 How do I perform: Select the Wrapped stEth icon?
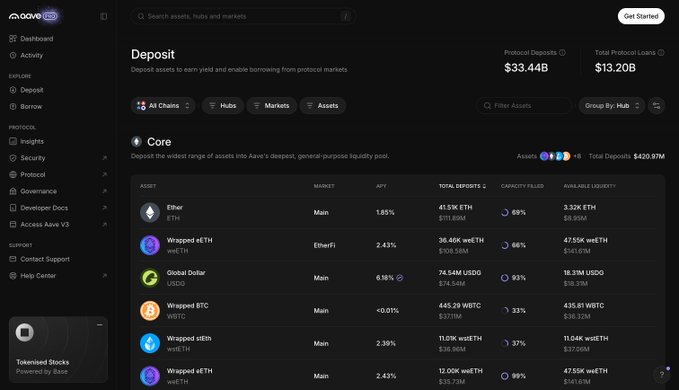point(150,343)
